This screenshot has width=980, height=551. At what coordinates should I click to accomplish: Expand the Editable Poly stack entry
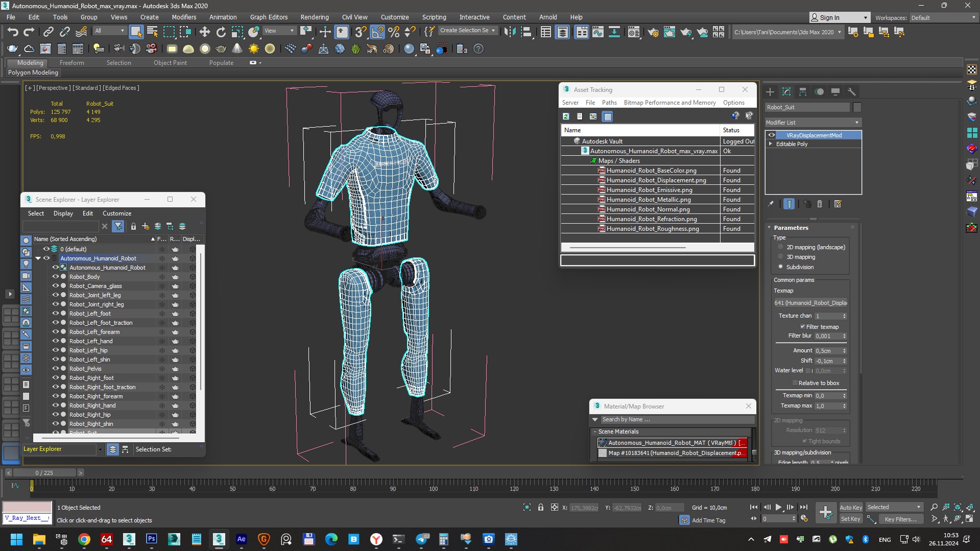(x=771, y=144)
